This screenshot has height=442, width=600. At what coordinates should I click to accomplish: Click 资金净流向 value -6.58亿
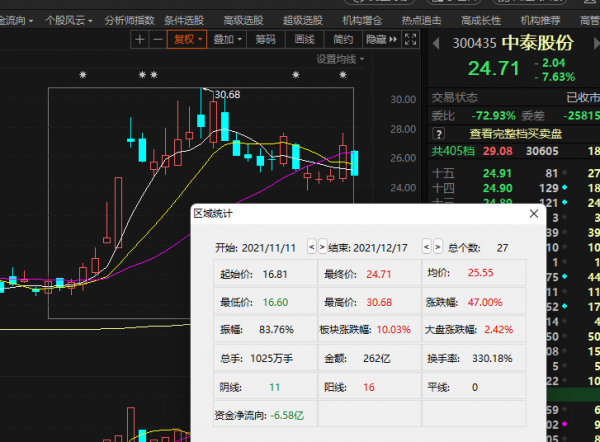287,415
